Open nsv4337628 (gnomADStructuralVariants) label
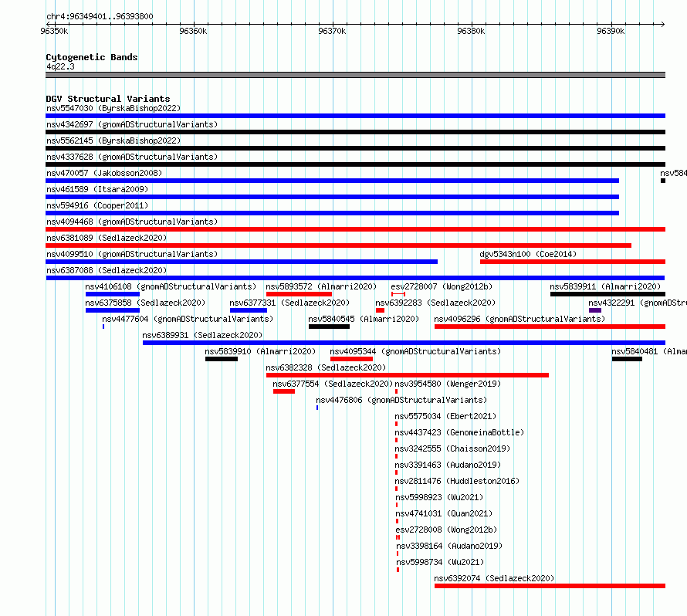The height and width of the screenshot is (616, 687). coord(132,157)
